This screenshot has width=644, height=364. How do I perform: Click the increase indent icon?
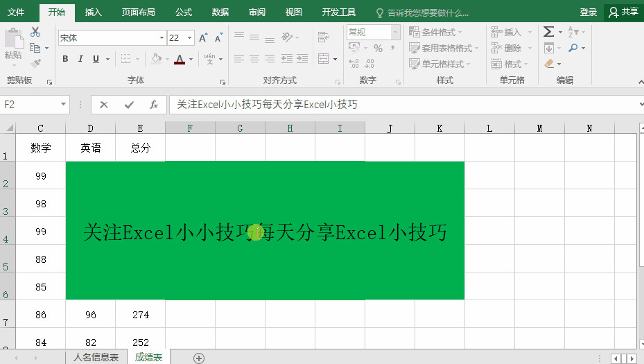click(302, 59)
